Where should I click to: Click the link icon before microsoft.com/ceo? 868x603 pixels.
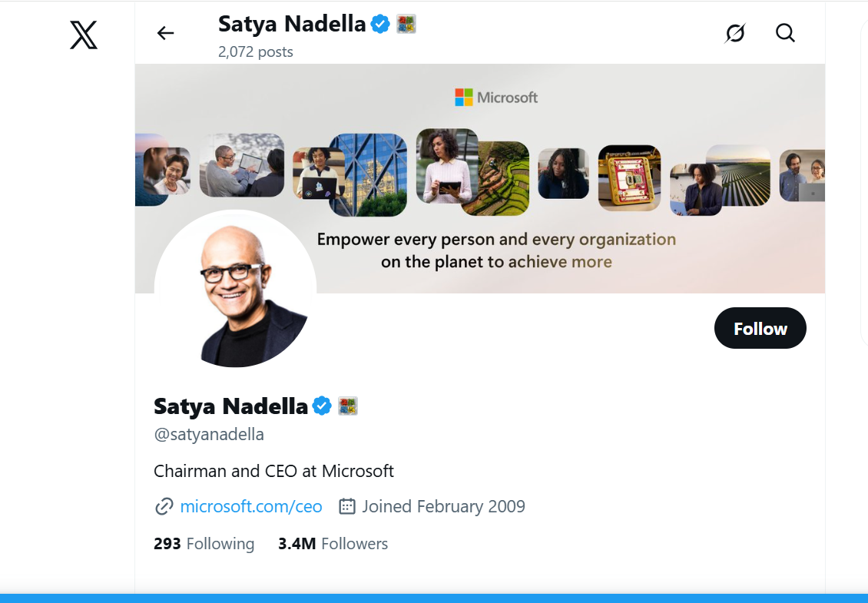164,506
